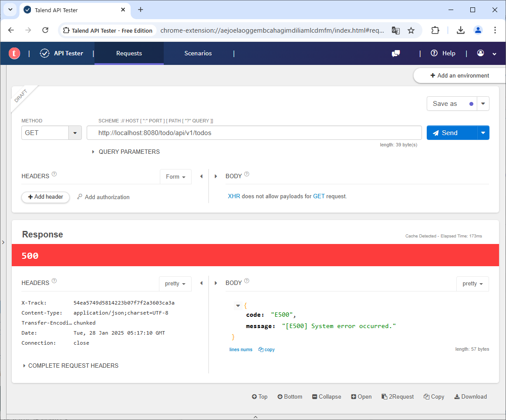Select the Requests tab
The image size is (506, 420).
pyautogui.click(x=129, y=53)
